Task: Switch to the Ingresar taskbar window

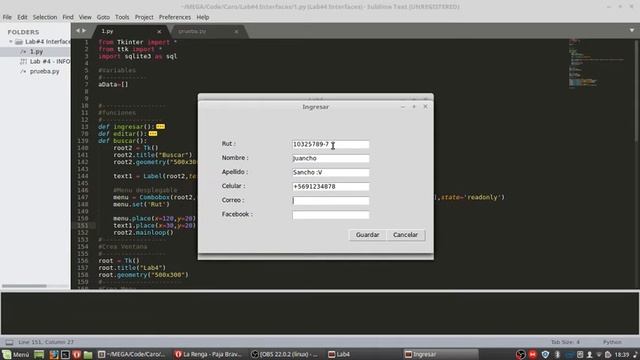Action: 439,354
